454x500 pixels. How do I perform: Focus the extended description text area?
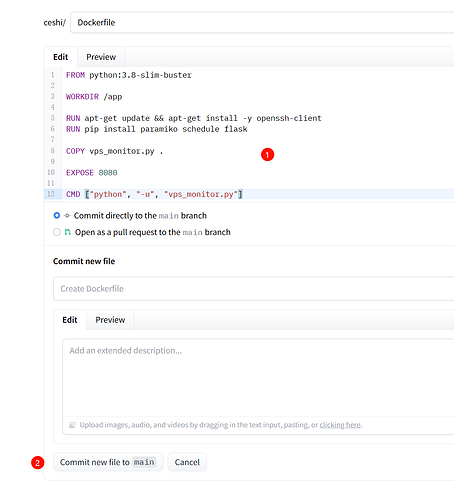click(x=258, y=377)
